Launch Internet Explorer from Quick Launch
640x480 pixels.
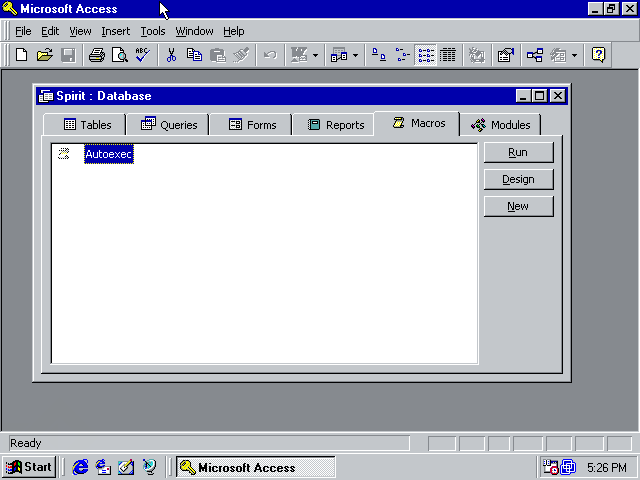tap(80, 467)
